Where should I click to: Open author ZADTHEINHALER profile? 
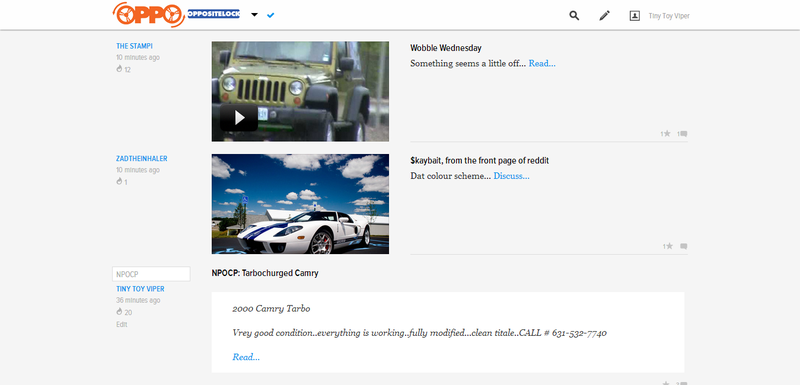point(141,159)
